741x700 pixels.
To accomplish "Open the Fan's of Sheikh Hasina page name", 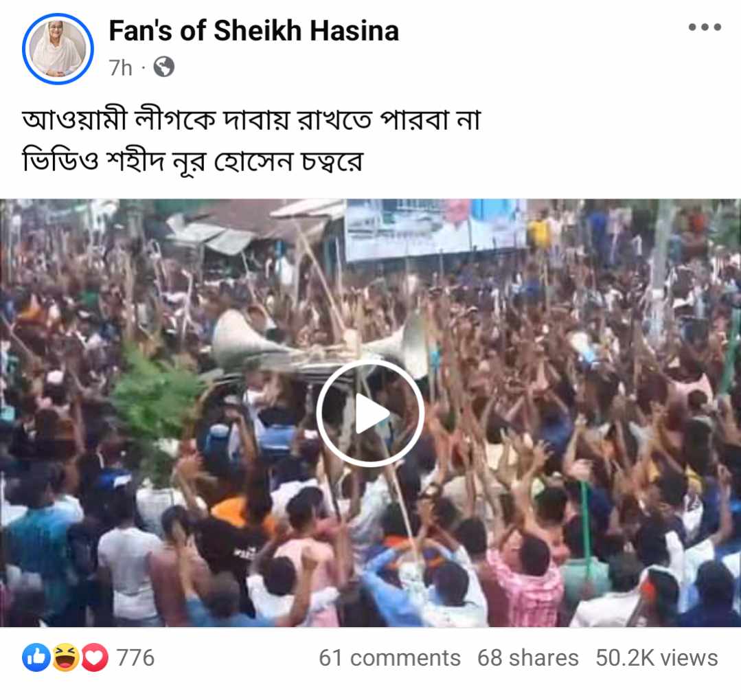I will point(254,31).
